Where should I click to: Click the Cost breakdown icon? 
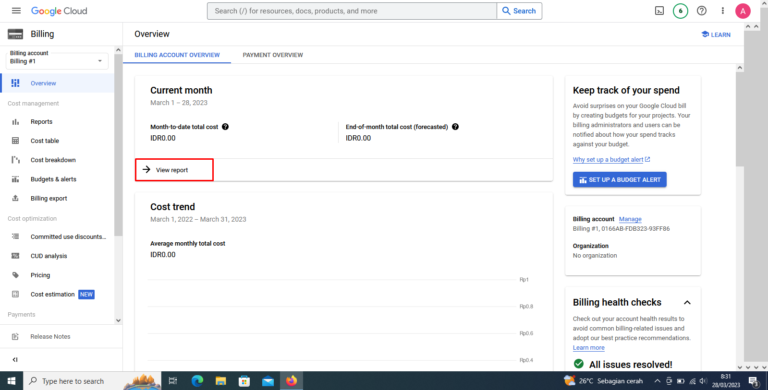click(x=15, y=160)
